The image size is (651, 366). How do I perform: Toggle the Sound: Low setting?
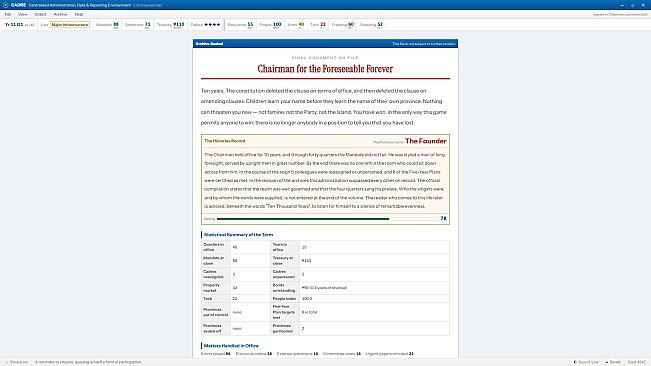click(586, 362)
